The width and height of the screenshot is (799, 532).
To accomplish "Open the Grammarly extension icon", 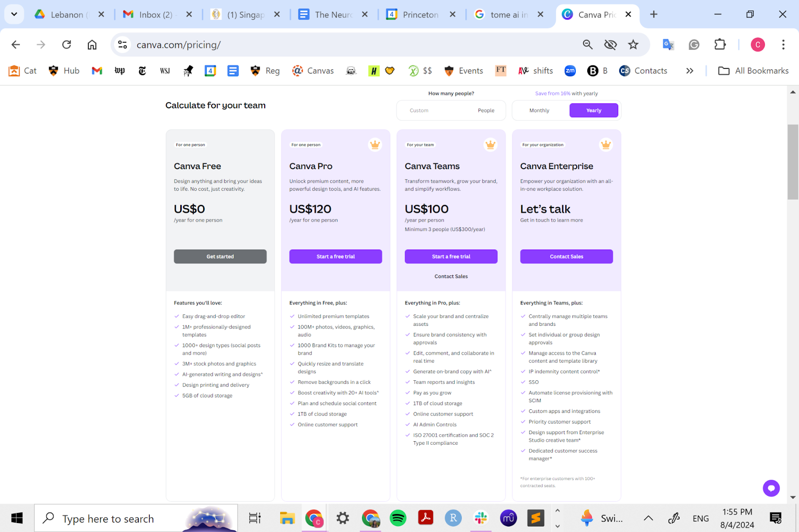I will coord(694,45).
